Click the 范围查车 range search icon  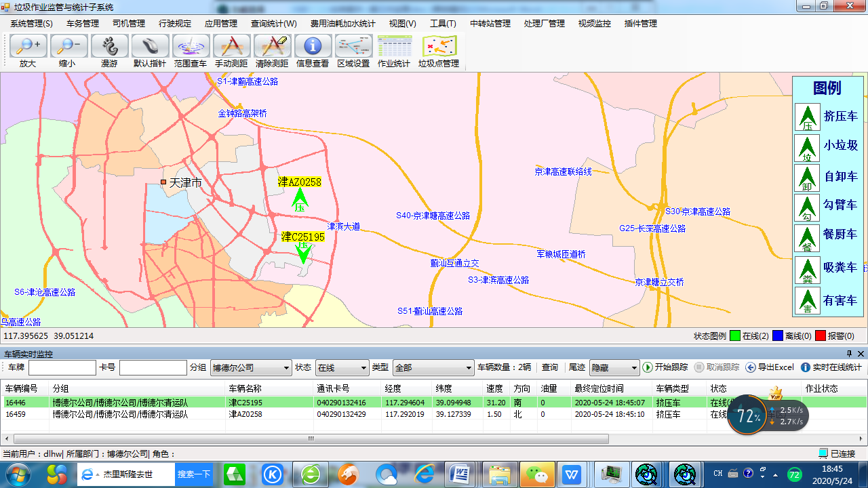pyautogui.click(x=191, y=47)
